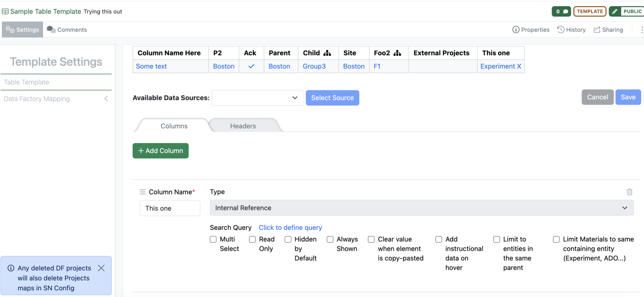Click the hierarchy icon in Child column header
The width and height of the screenshot is (644, 297).
(327, 53)
